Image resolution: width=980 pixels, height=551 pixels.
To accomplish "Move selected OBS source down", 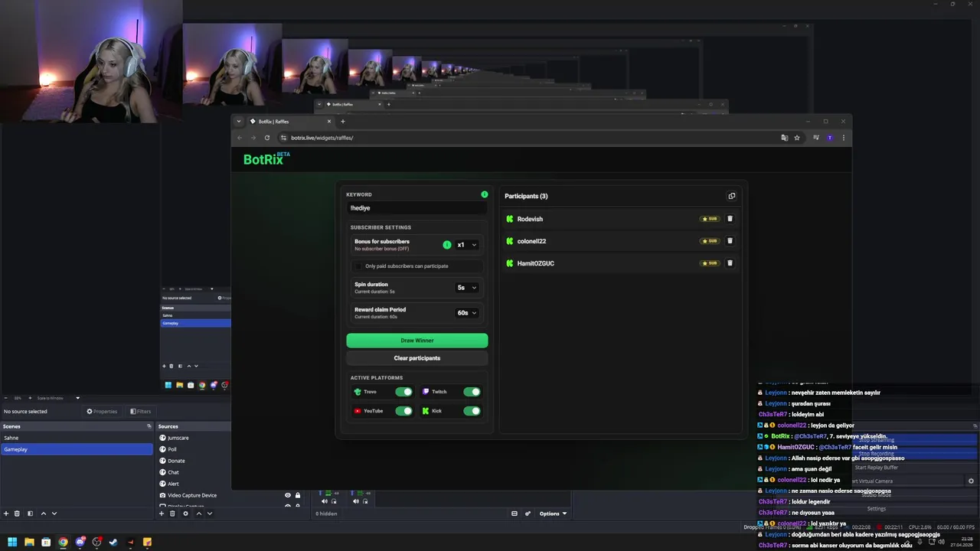I will pyautogui.click(x=209, y=514).
